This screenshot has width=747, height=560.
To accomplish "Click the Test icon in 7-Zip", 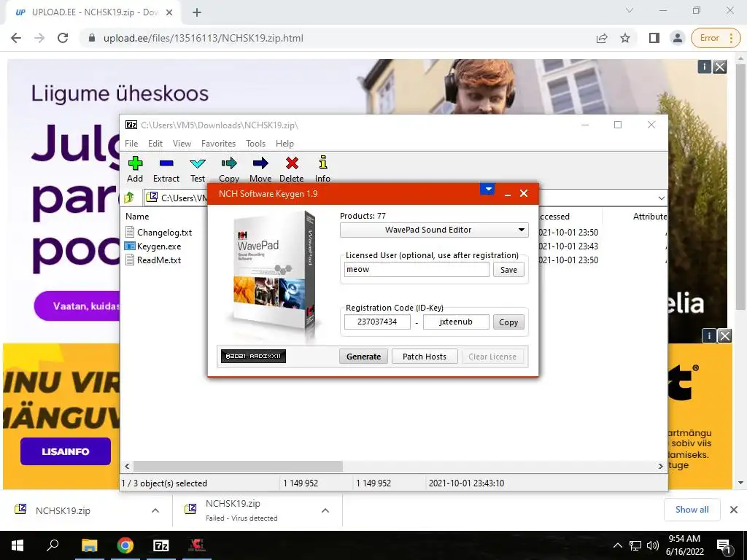I will click(x=198, y=163).
